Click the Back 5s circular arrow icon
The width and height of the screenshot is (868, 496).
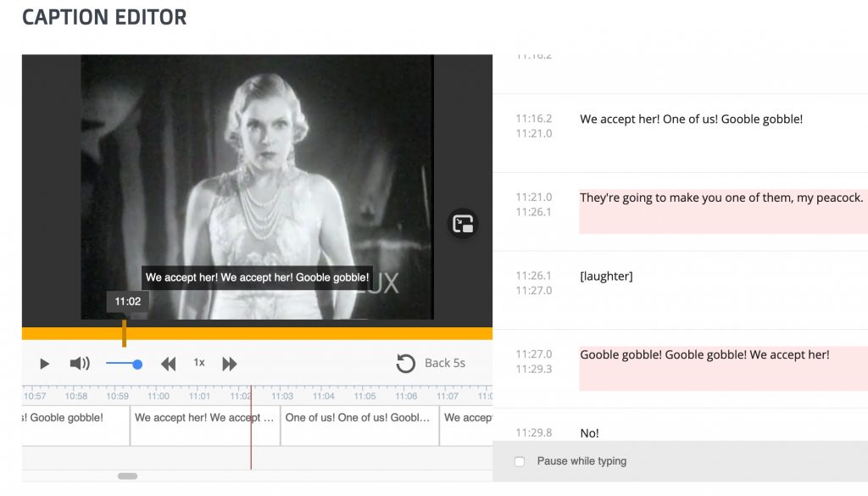[406, 364]
